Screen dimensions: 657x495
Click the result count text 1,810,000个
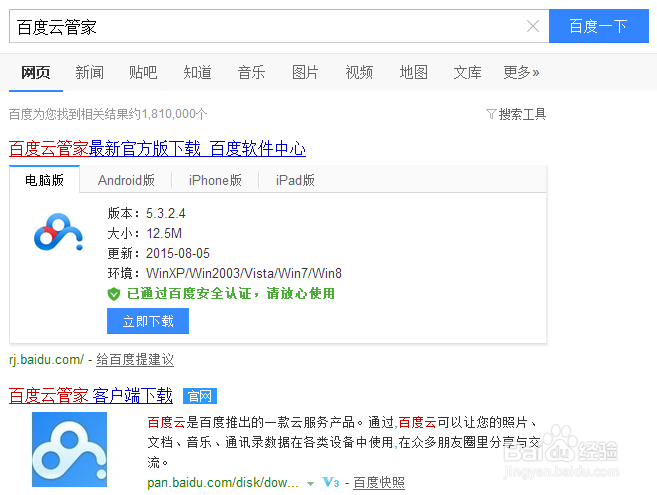coord(174,114)
